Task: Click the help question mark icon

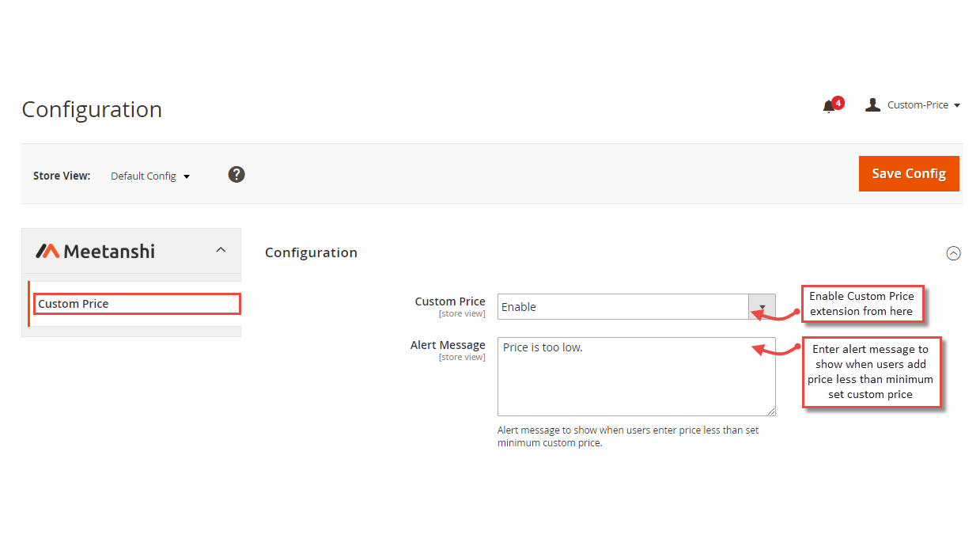Action: pos(236,175)
